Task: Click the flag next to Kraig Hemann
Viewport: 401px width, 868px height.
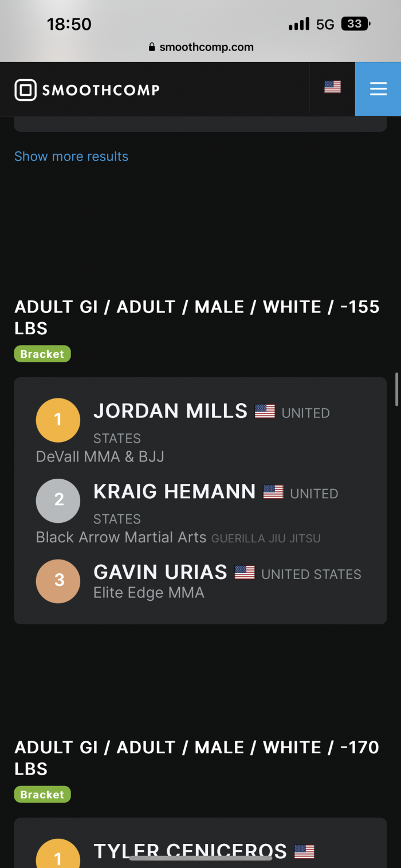Action: pos(273,492)
